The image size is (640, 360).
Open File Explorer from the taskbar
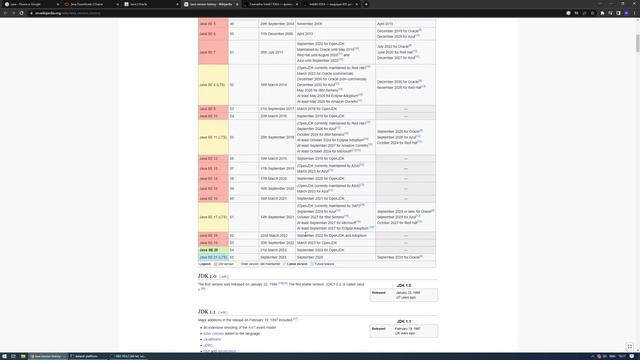(23, 356)
